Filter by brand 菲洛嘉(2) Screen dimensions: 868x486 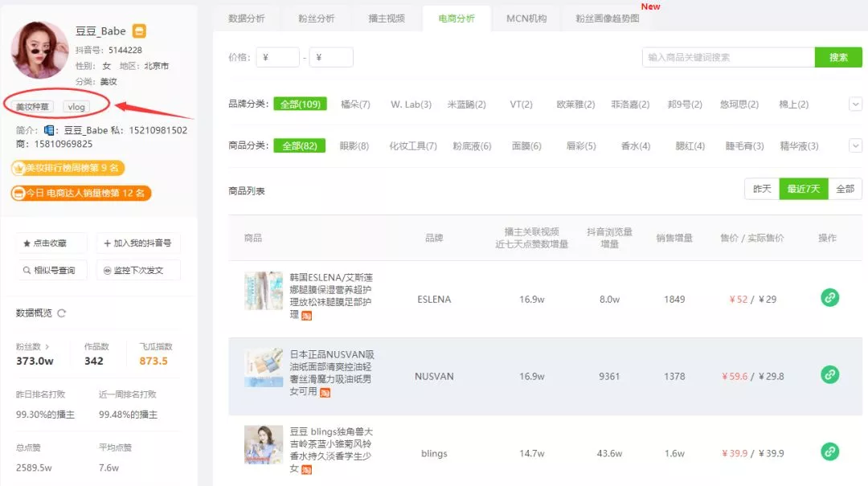click(630, 104)
